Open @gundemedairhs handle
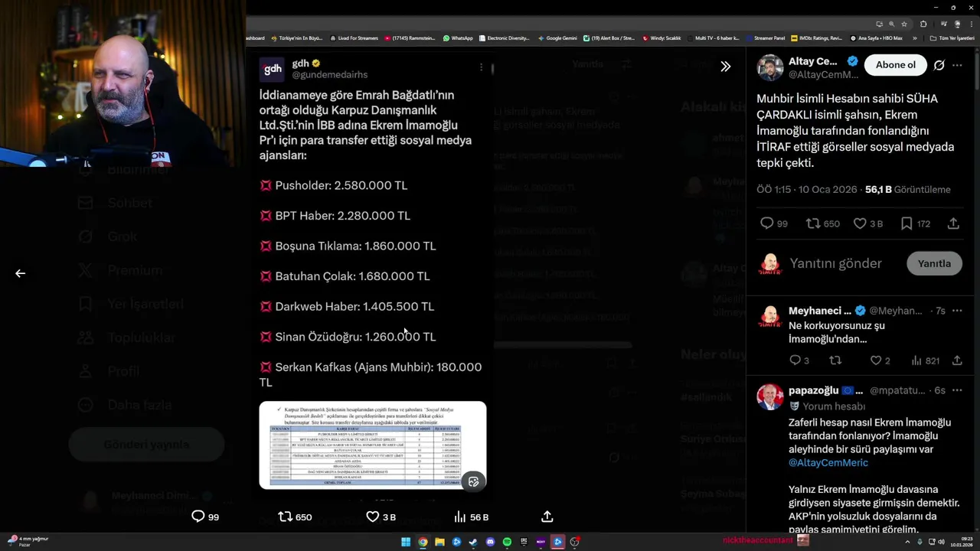 (x=330, y=75)
